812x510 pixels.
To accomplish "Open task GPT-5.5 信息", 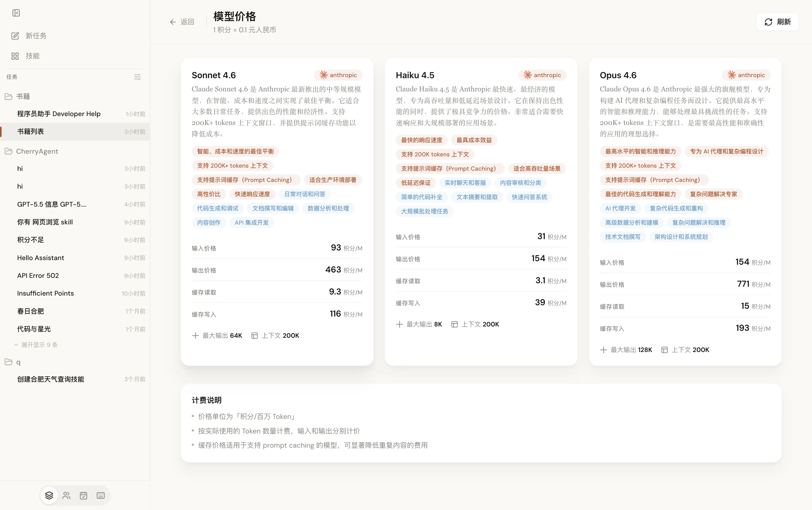I will point(75,204).
